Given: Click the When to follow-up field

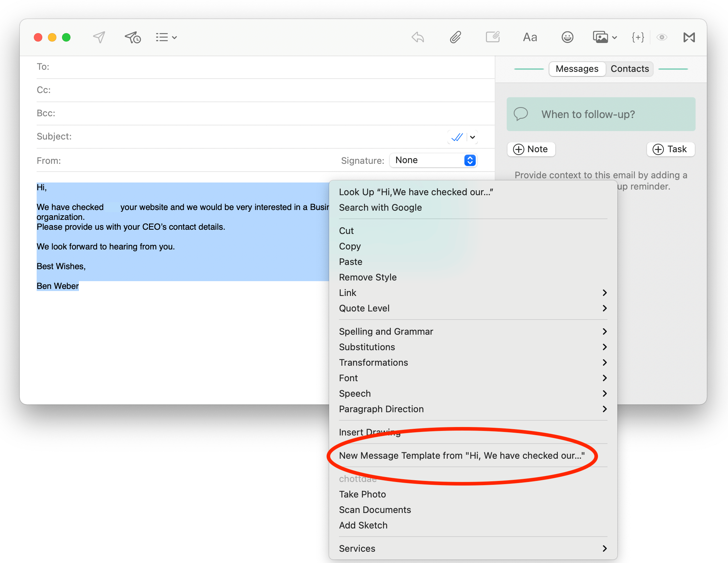Looking at the screenshot, I should pos(601,114).
